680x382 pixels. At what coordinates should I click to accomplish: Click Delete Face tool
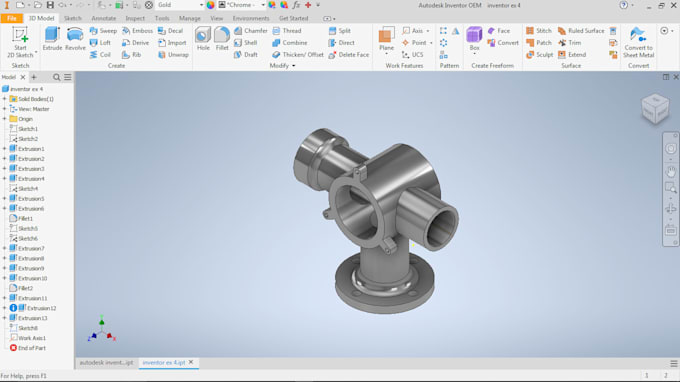(x=349, y=55)
